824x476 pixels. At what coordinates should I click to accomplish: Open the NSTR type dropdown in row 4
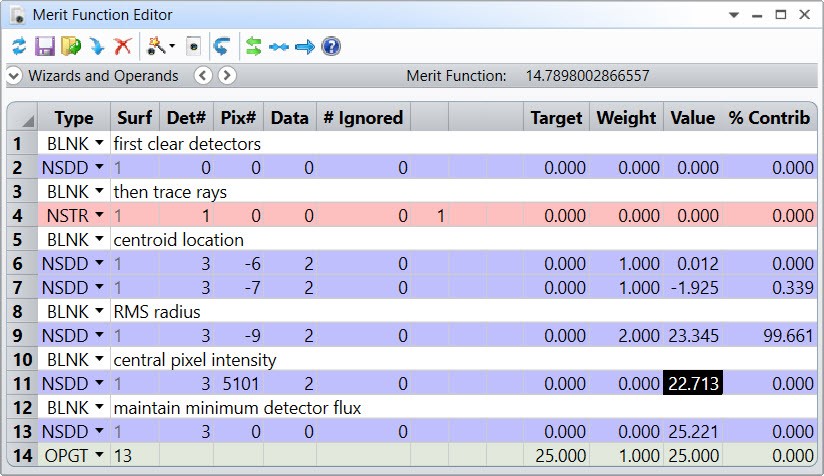[x=99, y=215]
